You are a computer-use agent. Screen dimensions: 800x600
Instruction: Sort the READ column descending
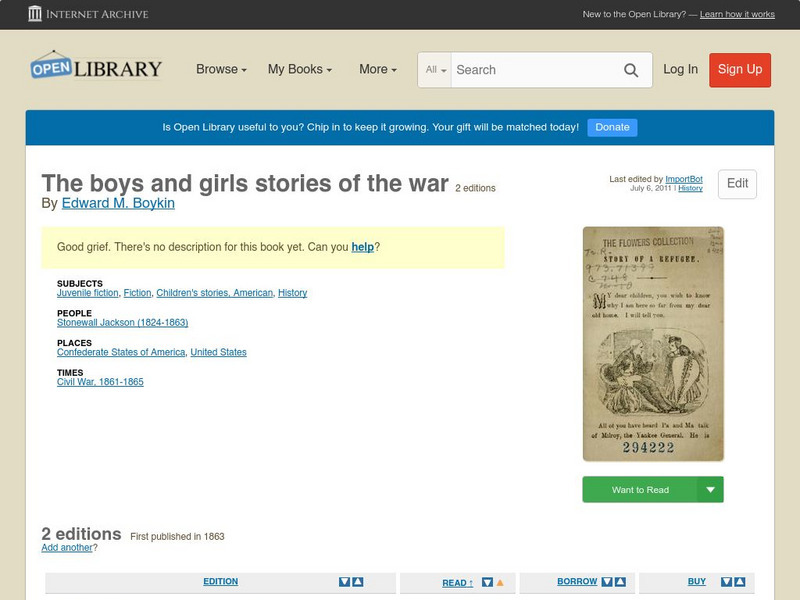(487, 582)
